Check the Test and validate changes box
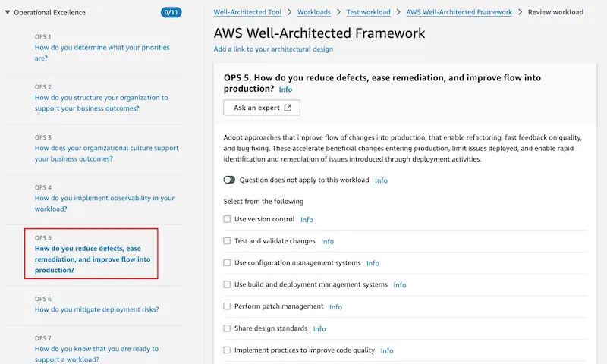The height and width of the screenshot is (364, 607). point(227,240)
